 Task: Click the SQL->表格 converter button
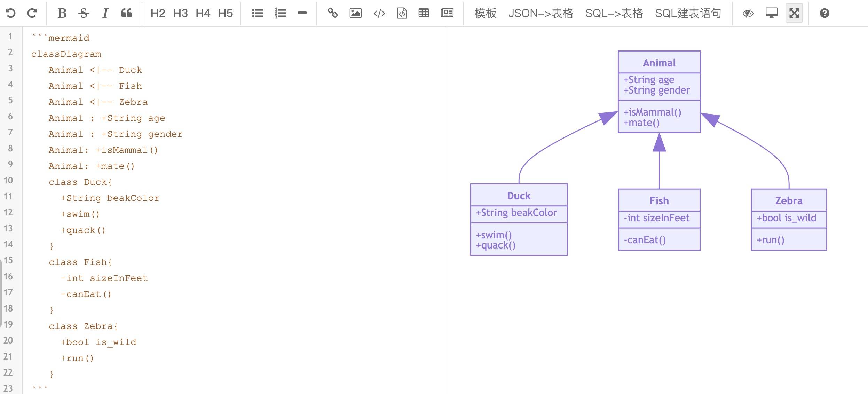[x=614, y=13]
